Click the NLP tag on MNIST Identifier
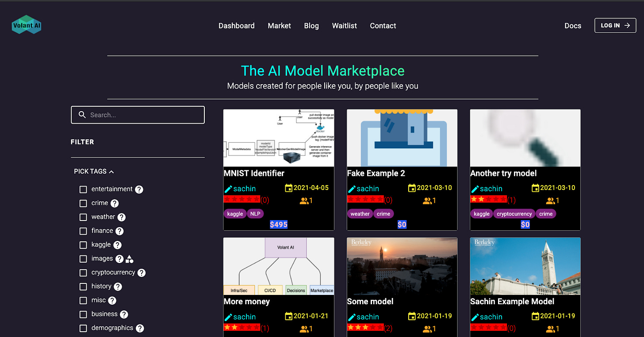The width and height of the screenshot is (644, 337). click(255, 214)
